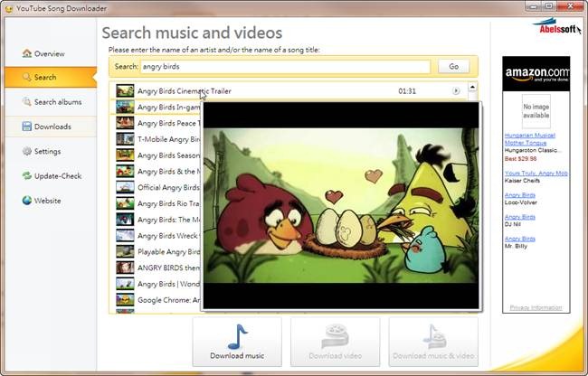Image resolution: width=588 pixels, height=376 pixels.
Task: Click the Download music button
Action: [237, 343]
